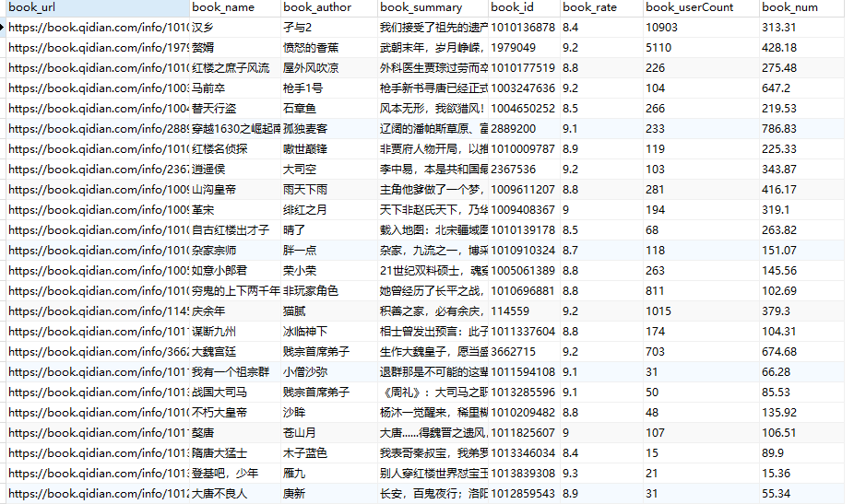Select the author cell 冰临神下
854x504 pixels.
(x=329, y=332)
